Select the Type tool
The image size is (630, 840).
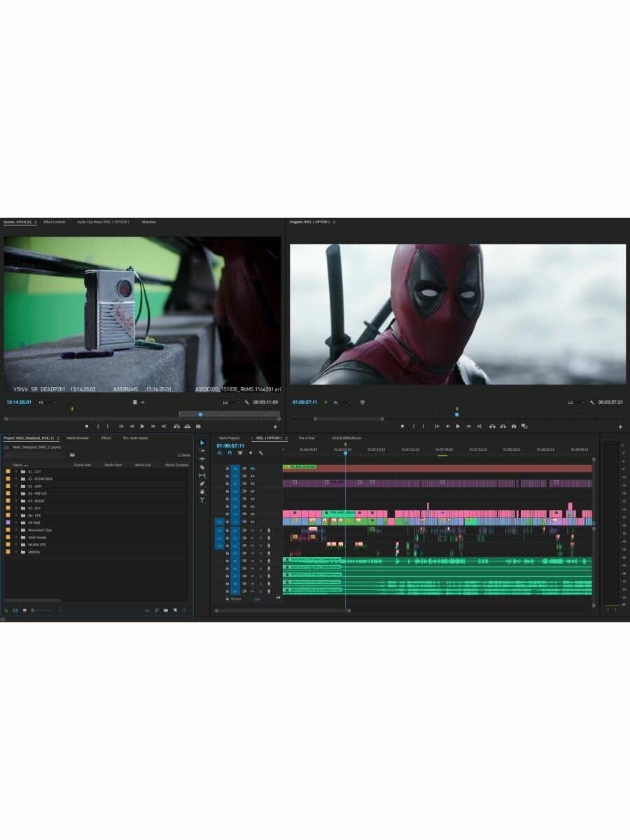[202, 500]
